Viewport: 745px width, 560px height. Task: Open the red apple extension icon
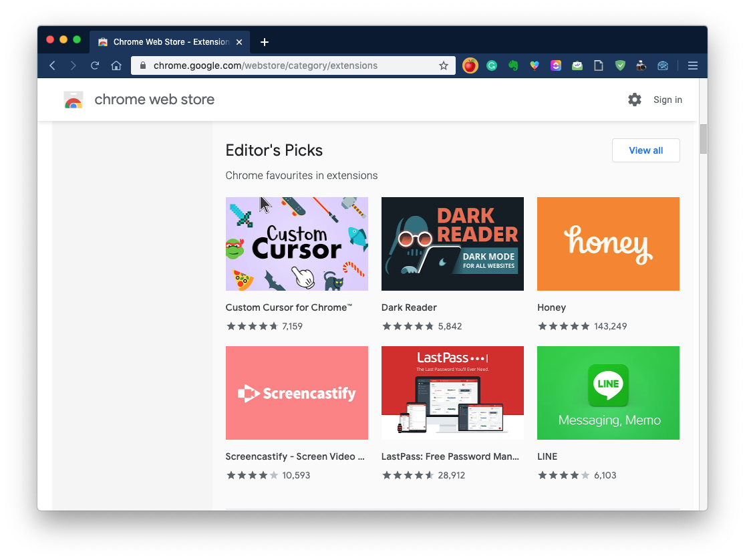point(470,65)
